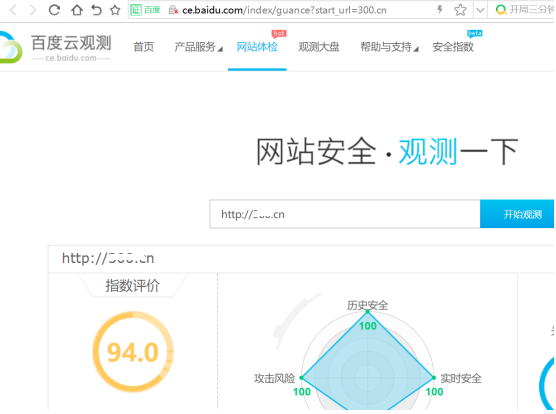Click the 网站安全·观测一下 headline

point(387,152)
